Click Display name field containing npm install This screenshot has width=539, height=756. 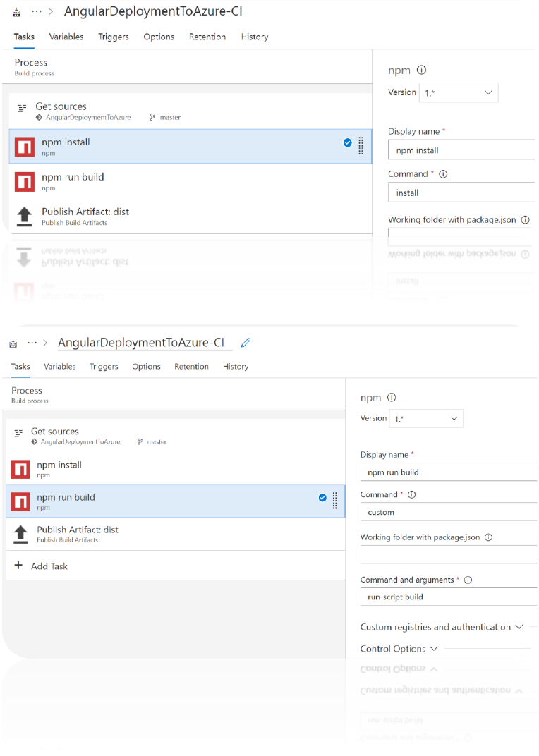[461, 150]
